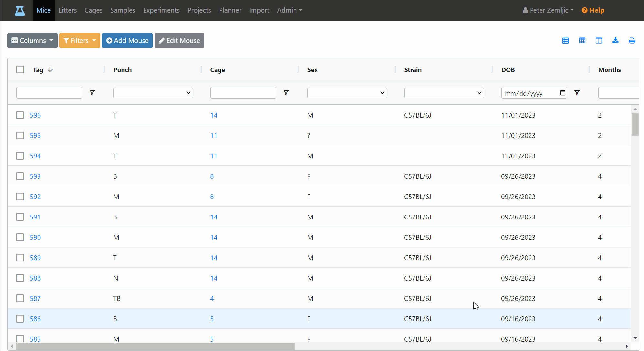This screenshot has height=351, width=644.
Task: Open the Sex filter dropdown
Action: pyautogui.click(x=347, y=93)
